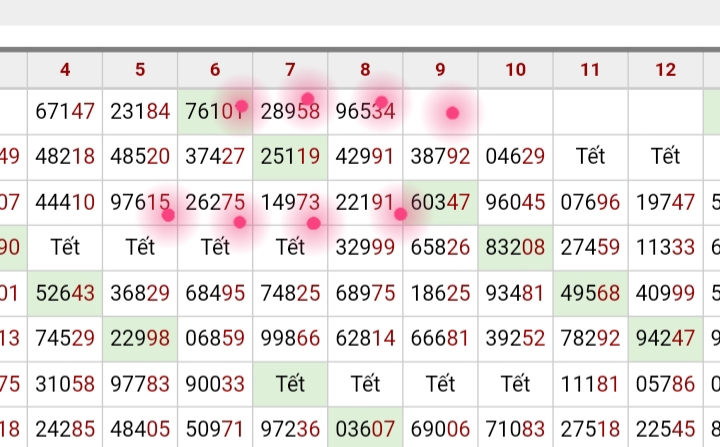Image resolution: width=720 pixels, height=447 pixels.
Task: Click the green highlighted cell 76101
Action: (x=215, y=111)
